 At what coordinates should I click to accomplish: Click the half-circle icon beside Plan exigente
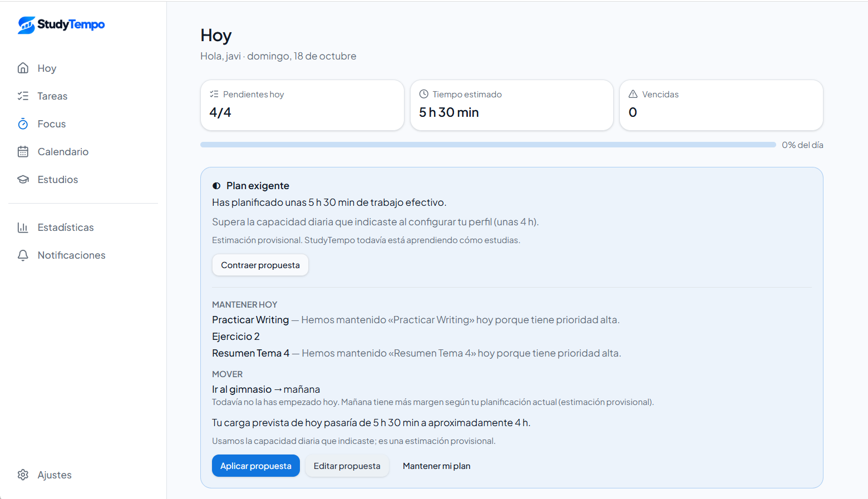click(216, 186)
